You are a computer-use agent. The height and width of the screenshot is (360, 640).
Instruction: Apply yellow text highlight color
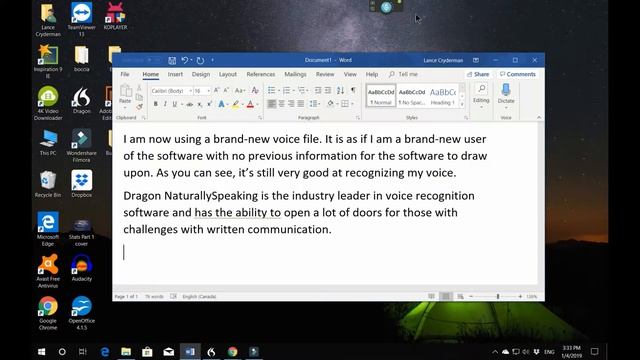[x=236, y=104]
